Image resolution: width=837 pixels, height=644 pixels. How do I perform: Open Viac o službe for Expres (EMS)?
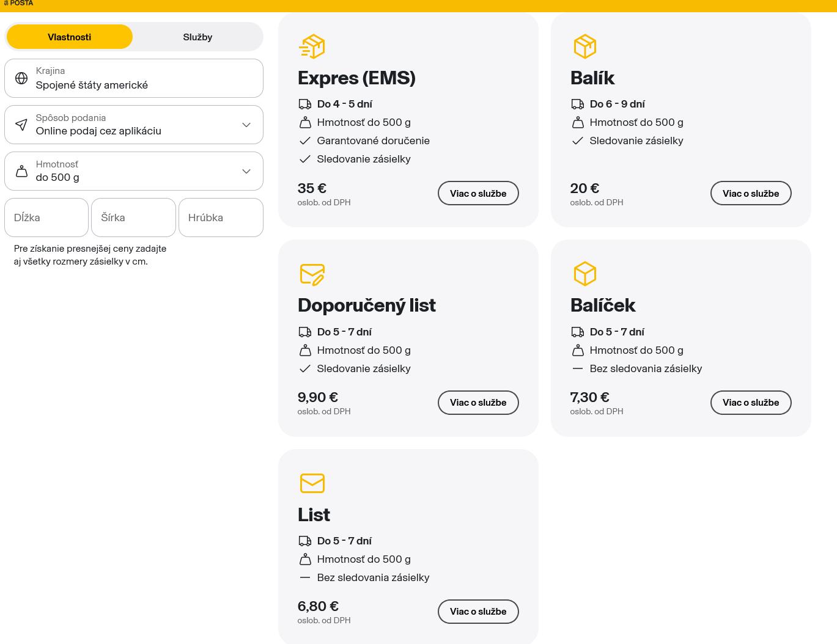(478, 193)
